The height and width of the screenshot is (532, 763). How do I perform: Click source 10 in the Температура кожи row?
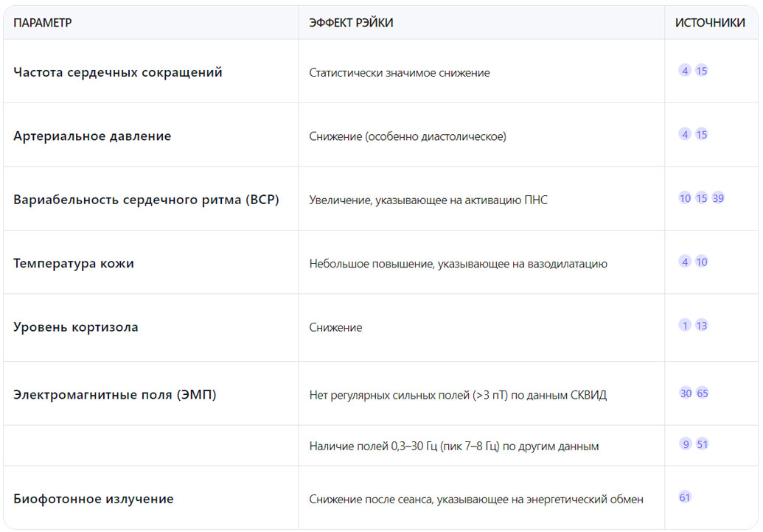click(702, 262)
